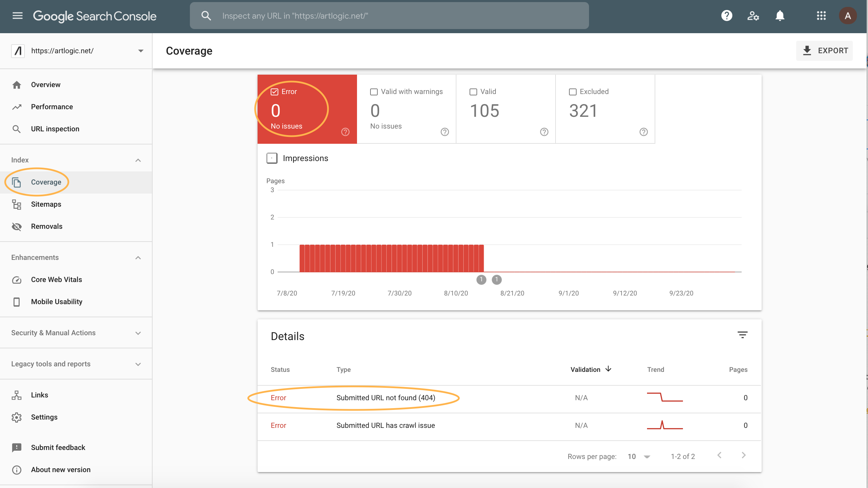This screenshot has width=868, height=488.
Task: Click the EXPORT button
Action: [824, 51]
